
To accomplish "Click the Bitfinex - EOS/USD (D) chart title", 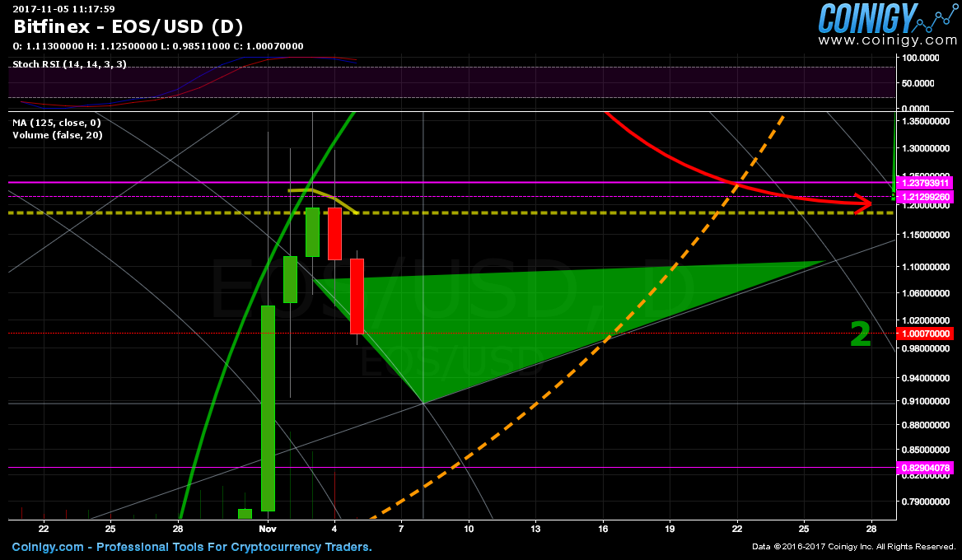I will (x=128, y=27).
